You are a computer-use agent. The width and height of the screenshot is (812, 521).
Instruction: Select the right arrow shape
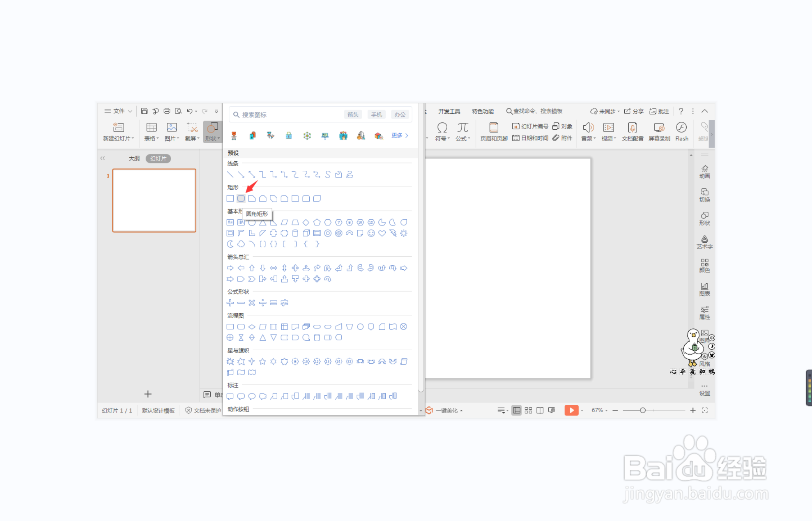(x=230, y=268)
